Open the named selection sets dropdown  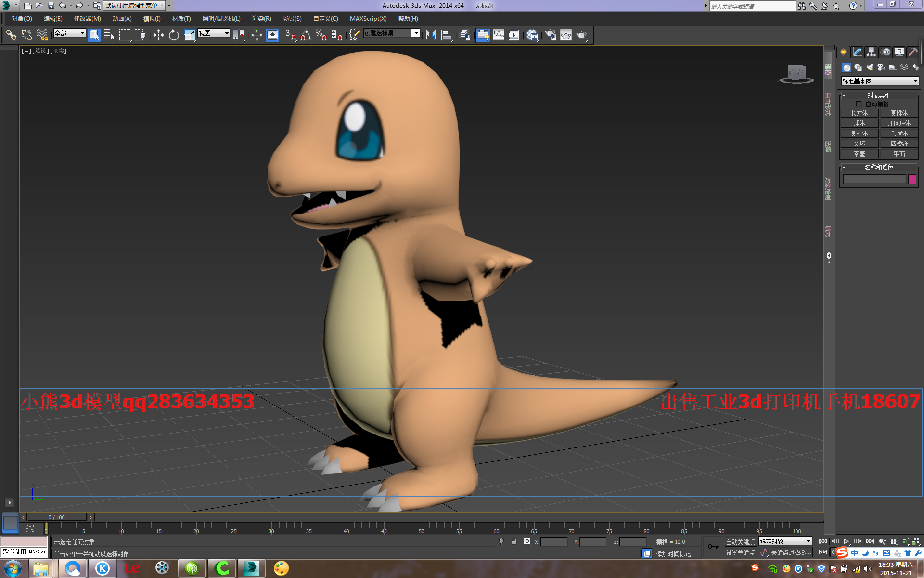[391, 33]
